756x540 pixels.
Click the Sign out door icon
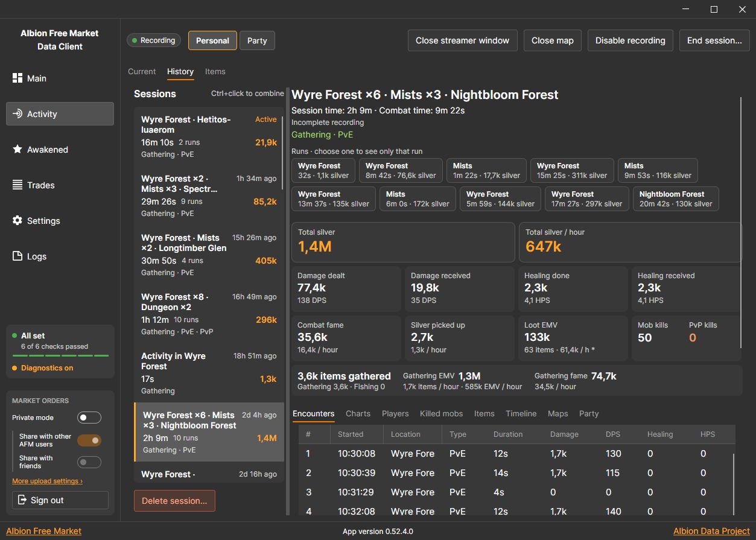point(23,500)
